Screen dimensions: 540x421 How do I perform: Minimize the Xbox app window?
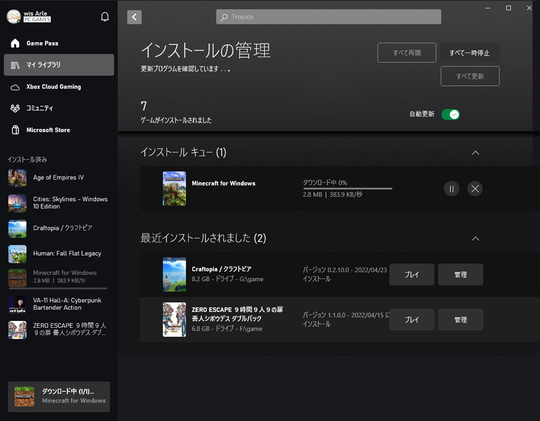pos(488,8)
